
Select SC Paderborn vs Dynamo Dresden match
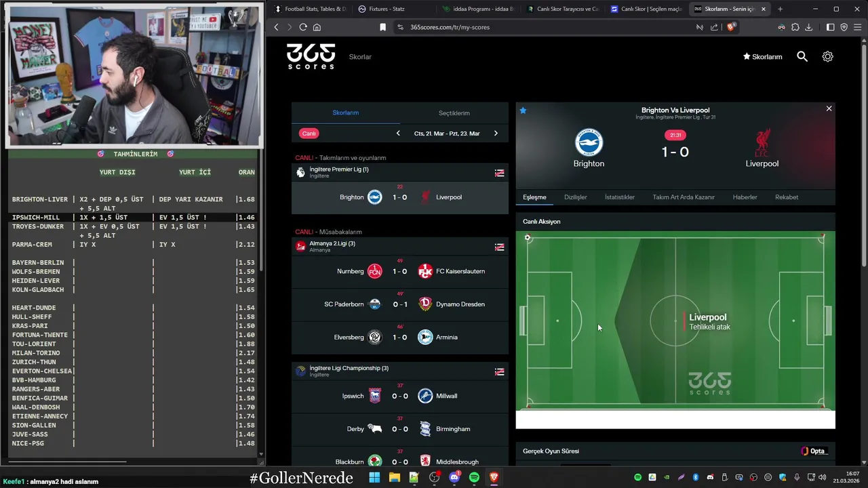pyautogui.click(x=400, y=304)
